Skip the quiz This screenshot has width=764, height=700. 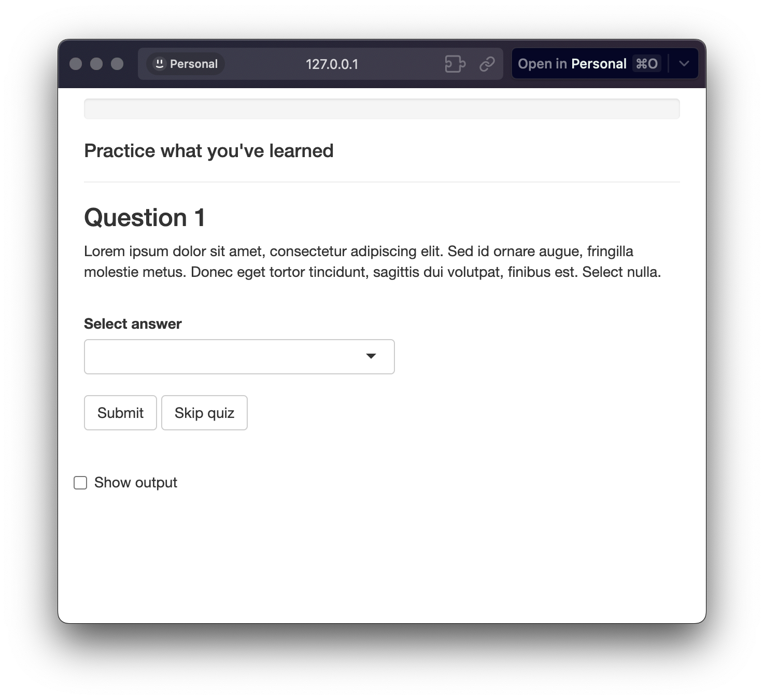204,413
